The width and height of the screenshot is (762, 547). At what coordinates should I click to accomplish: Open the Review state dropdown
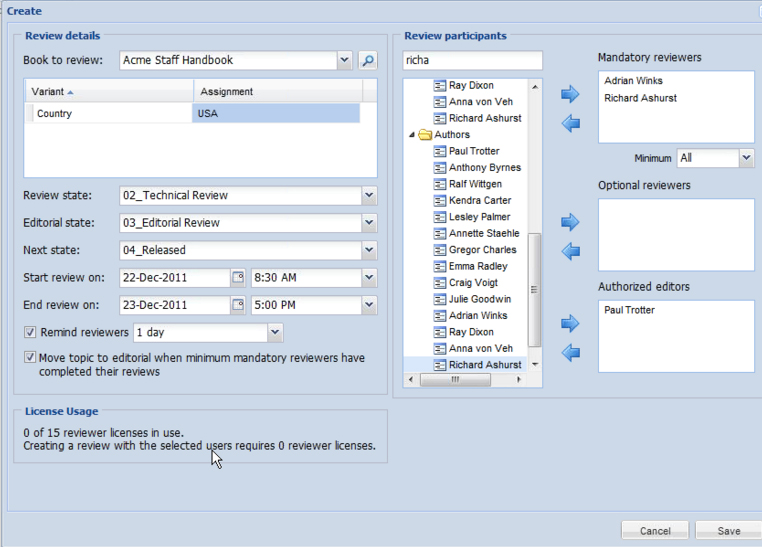coord(369,195)
